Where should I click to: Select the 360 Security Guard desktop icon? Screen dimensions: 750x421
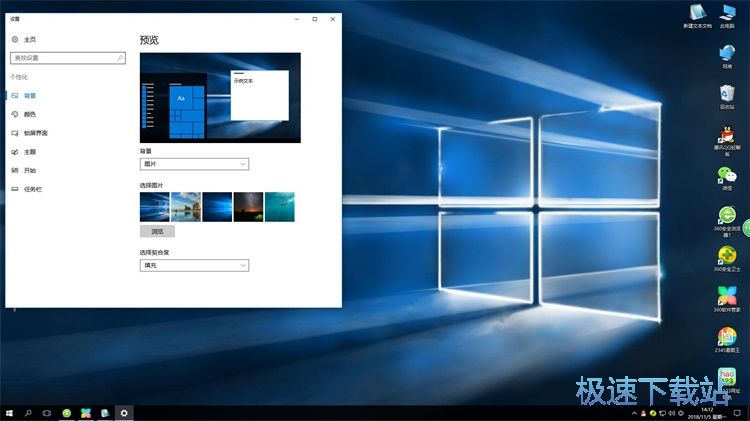click(727, 259)
